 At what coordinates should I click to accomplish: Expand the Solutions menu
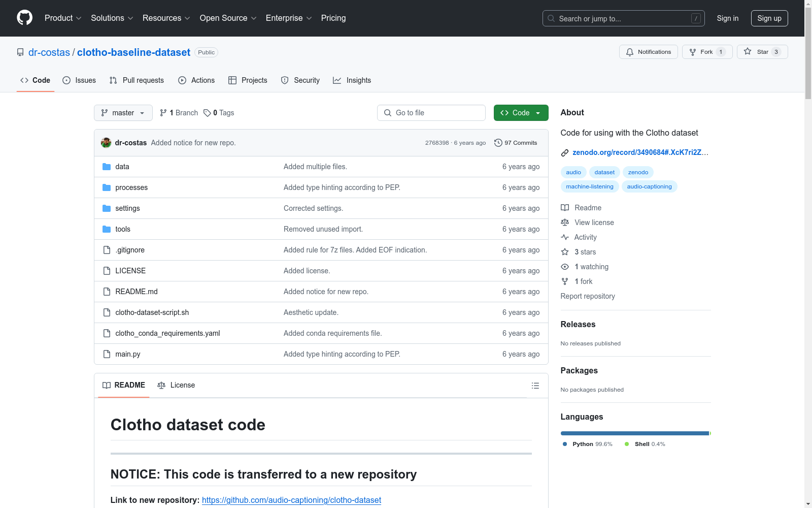[112, 18]
